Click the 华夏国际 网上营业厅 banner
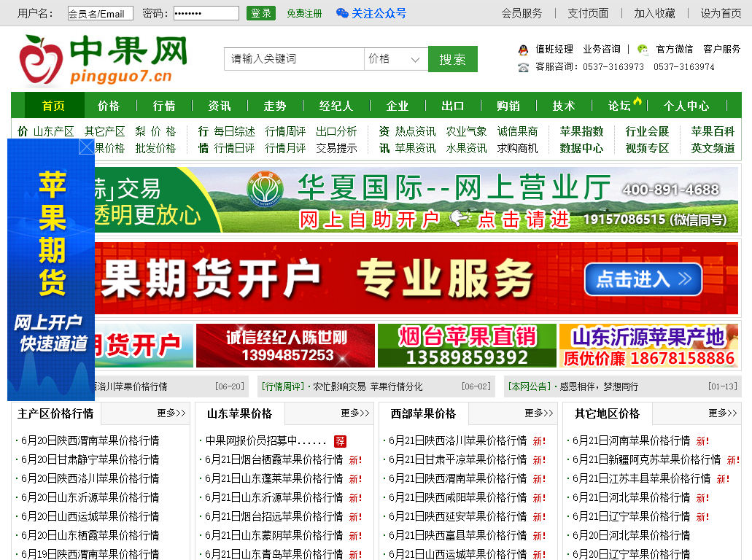The image size is (752, 560). pyautogui.click(x=416, y=200)
